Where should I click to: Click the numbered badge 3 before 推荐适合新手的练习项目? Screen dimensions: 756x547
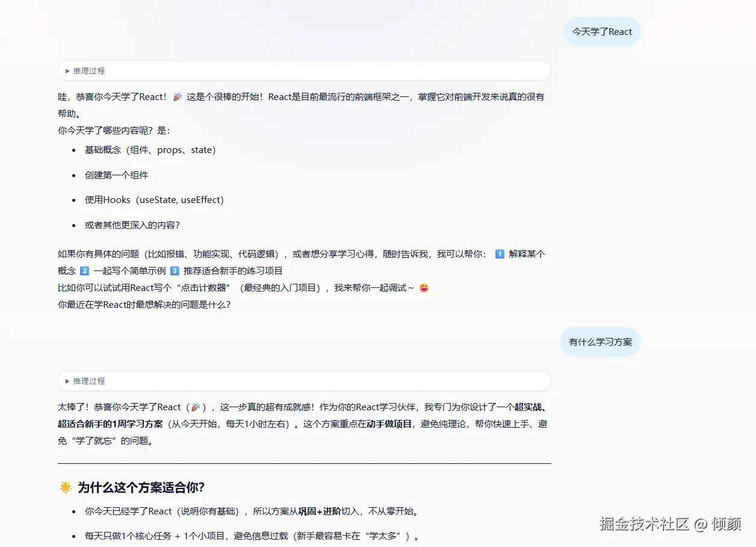pyautogui.click(x=176, y=270)
